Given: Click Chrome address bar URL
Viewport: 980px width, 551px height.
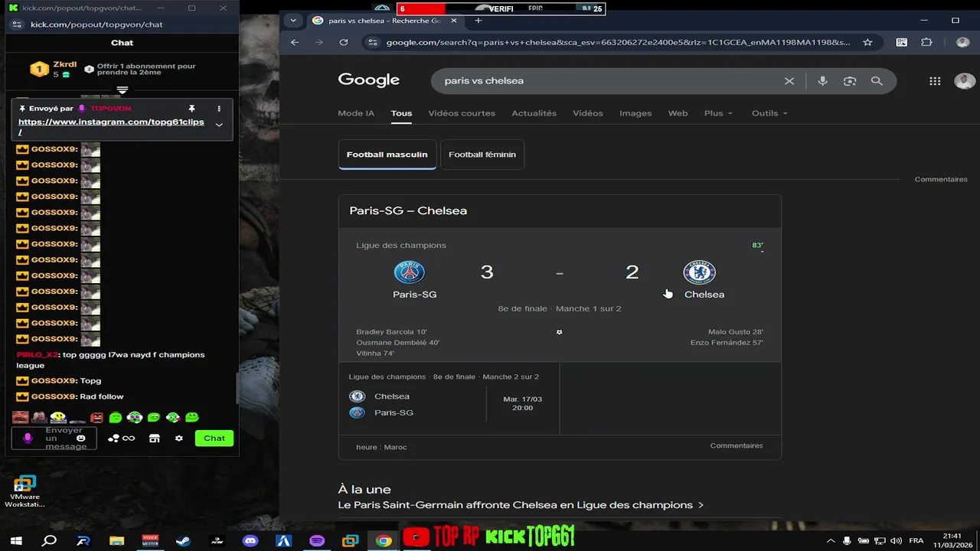Looking at the screenshot, I should (x=618, y=42).
